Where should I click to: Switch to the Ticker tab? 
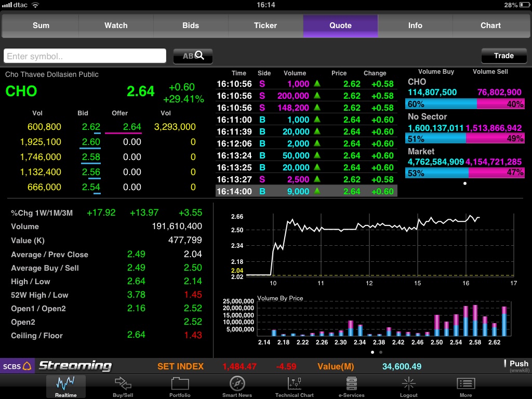265,25
